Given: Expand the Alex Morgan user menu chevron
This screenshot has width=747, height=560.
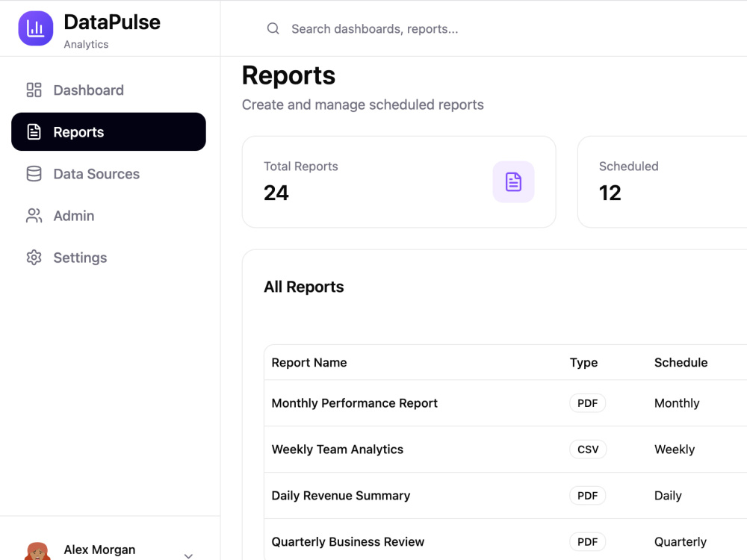Looking at the screenshot, I should [189, 556].
